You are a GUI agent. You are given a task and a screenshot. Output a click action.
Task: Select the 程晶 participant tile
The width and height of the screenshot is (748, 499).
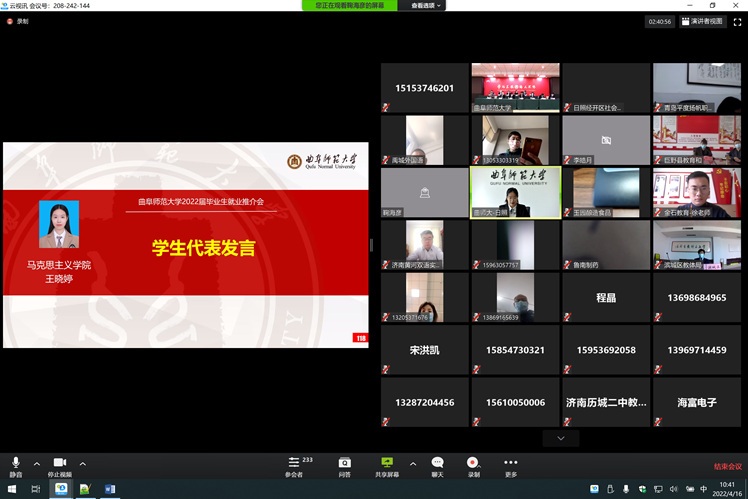606,298
